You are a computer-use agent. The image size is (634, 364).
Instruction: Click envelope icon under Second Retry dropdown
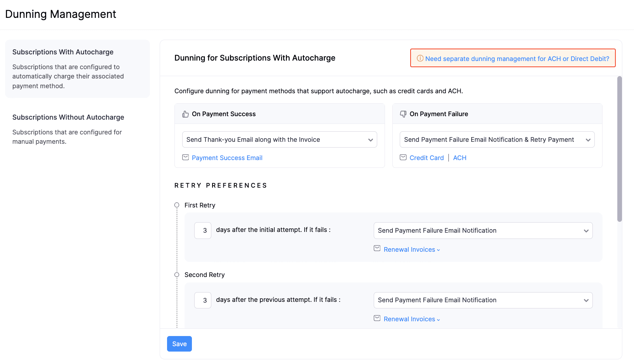[377, 318]
